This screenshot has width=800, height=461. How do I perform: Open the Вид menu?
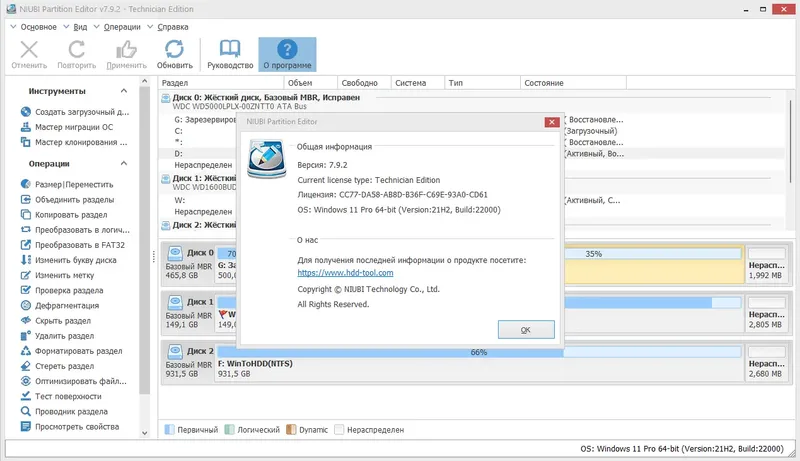pyautogui.click(x=80, y=27)
